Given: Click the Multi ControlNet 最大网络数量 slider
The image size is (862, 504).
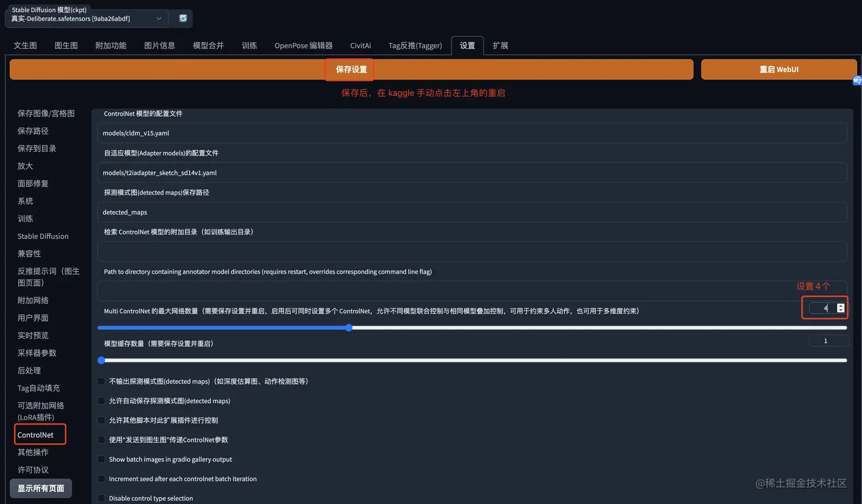Looking at the screenshot, I should [x=472, y=328].
